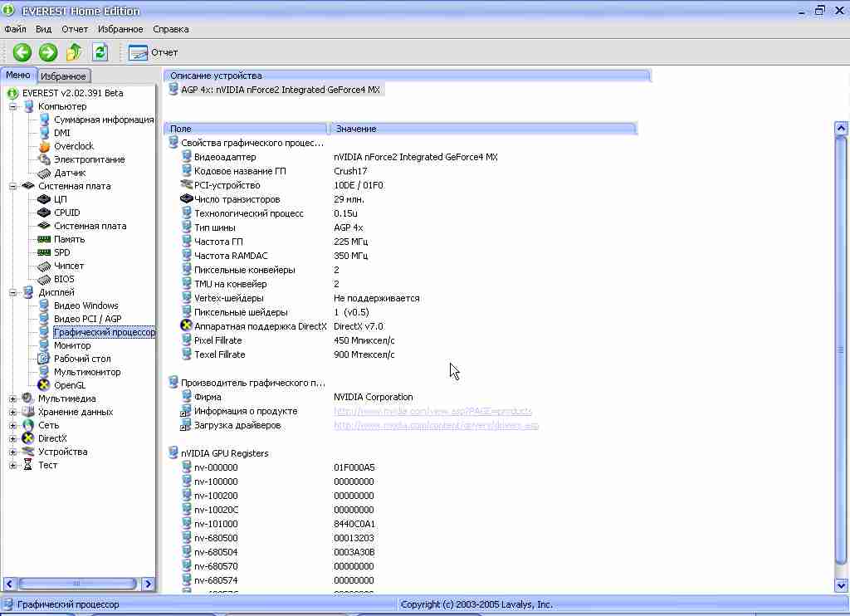Open the Видео PCI / AGP tree item
Image resolution: width=850 pixels, height=616 pixels.
[87, 319]
